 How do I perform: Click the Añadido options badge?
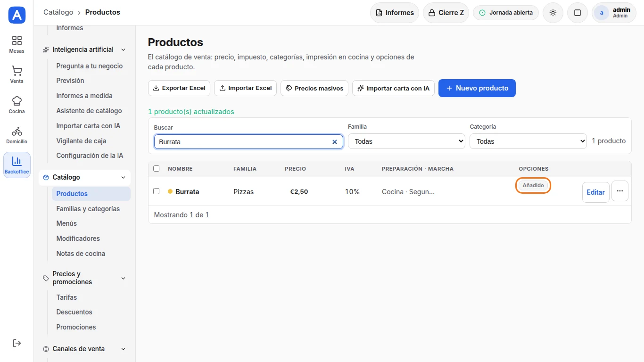[533, 185]
